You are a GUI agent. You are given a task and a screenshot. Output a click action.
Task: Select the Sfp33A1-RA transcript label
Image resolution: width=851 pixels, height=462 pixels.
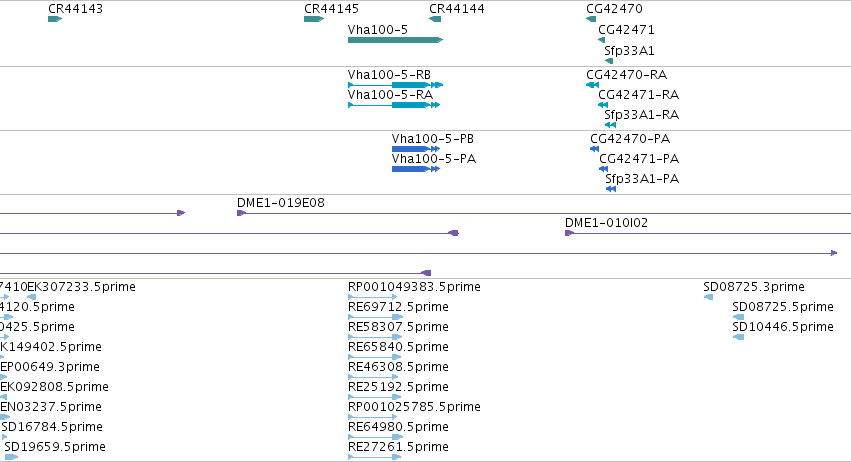click(642, 115)
